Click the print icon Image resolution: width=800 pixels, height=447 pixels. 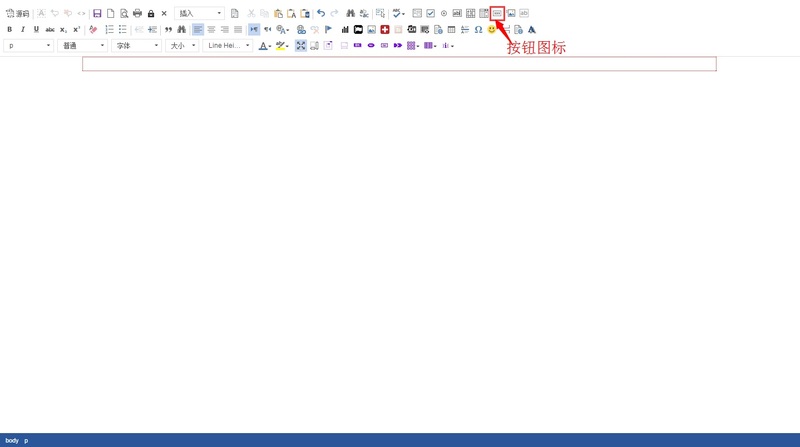(x=137, y=14)
